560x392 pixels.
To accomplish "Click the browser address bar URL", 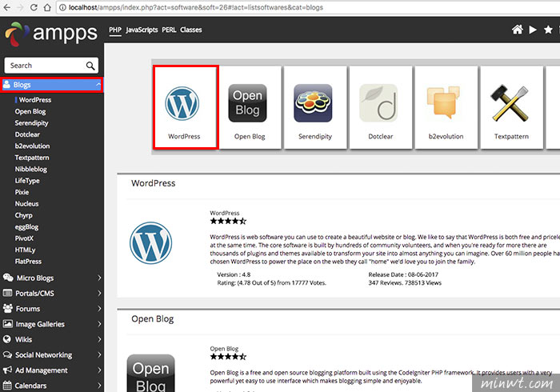I will click(x=196, y=7).
